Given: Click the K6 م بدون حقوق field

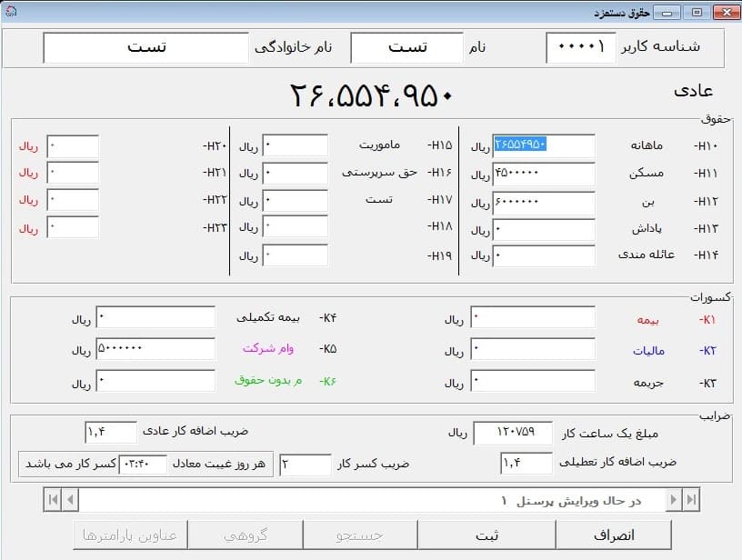Looking at the screenshot, I should pos(155,381).
